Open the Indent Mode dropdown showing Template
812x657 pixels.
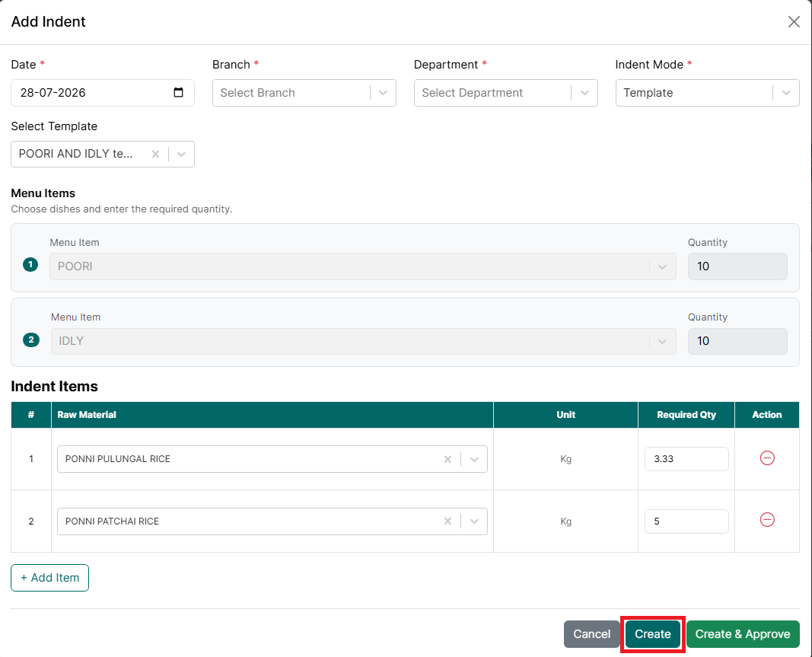click(708, 93)
